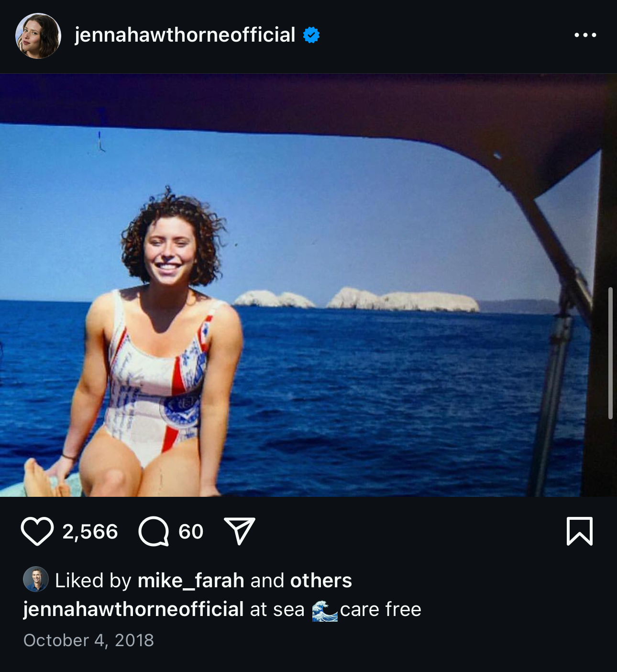View the 2,566 likes count
This screenshot has height=672, width=617.
point(90,532)
